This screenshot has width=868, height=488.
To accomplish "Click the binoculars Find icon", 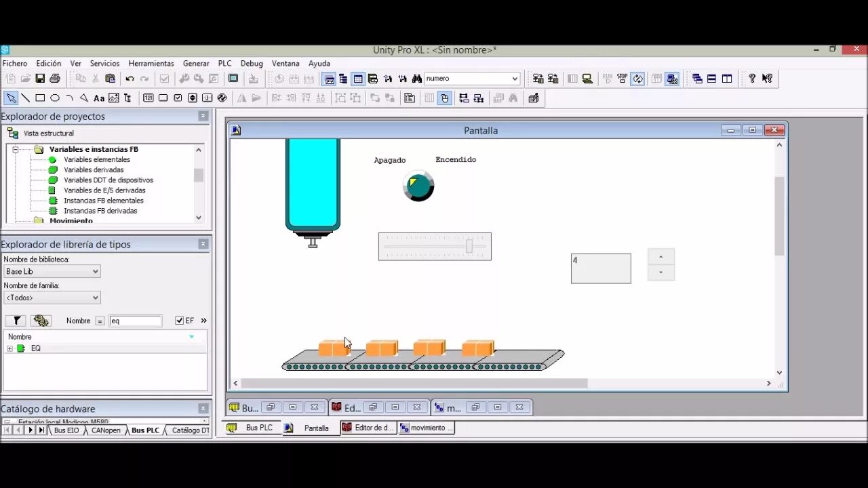I will coord(417,79).
